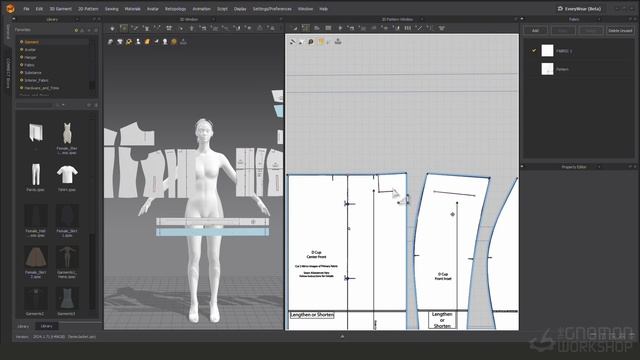Click the Add button in Fabric panel
Screen dimensions: 640x360
[x=535, y=31]
